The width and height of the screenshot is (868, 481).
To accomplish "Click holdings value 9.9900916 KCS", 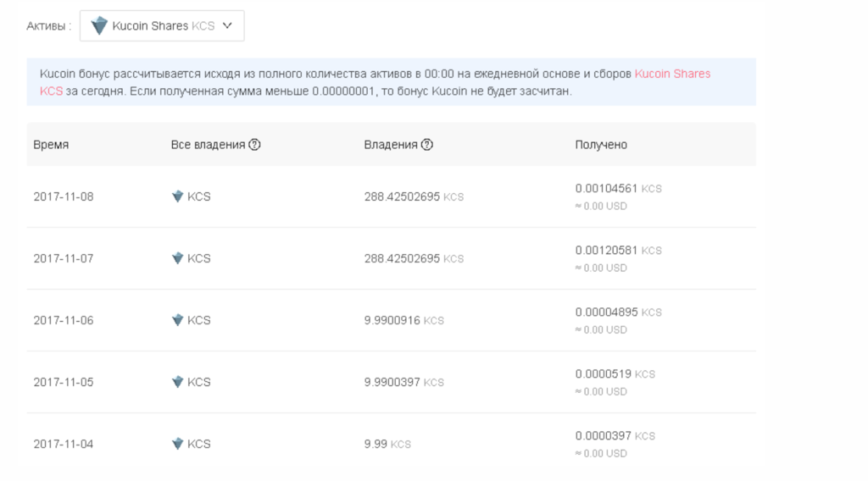I will [x=403, y=321].
